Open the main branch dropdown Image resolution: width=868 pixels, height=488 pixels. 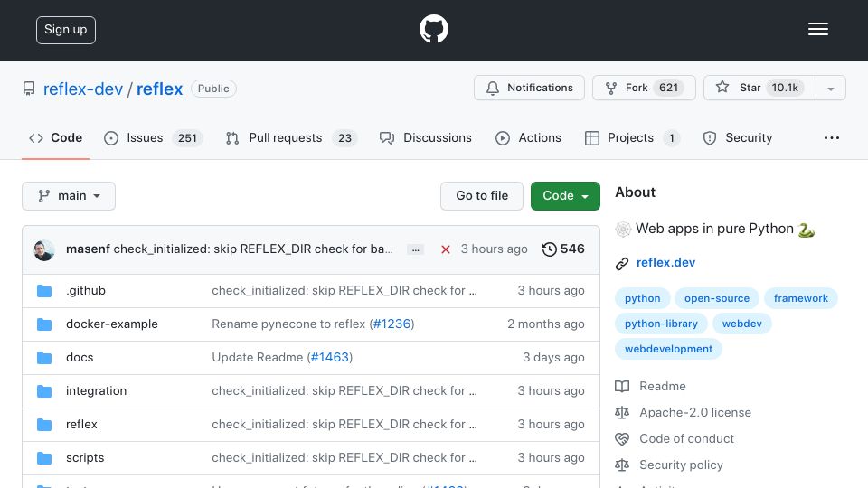69,196
